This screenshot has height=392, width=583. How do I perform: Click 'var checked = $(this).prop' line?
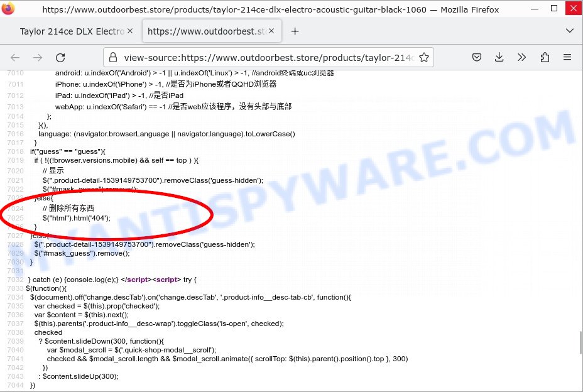(97, 306)
